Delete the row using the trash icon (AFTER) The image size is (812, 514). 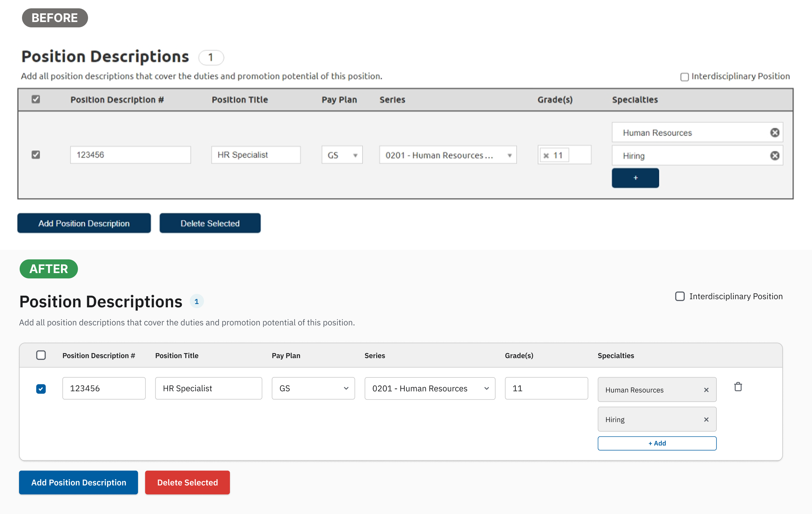click(738, 386)
